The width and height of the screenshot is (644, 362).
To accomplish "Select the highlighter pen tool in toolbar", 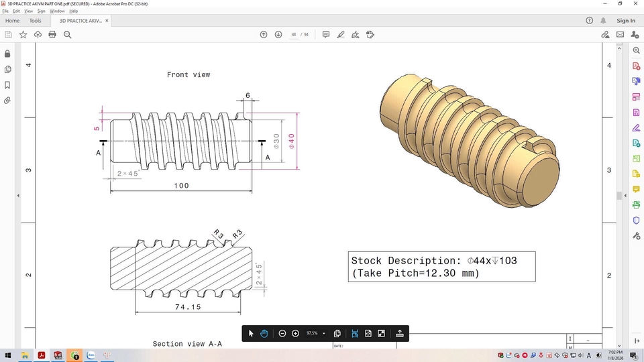I will pos(341,35).
